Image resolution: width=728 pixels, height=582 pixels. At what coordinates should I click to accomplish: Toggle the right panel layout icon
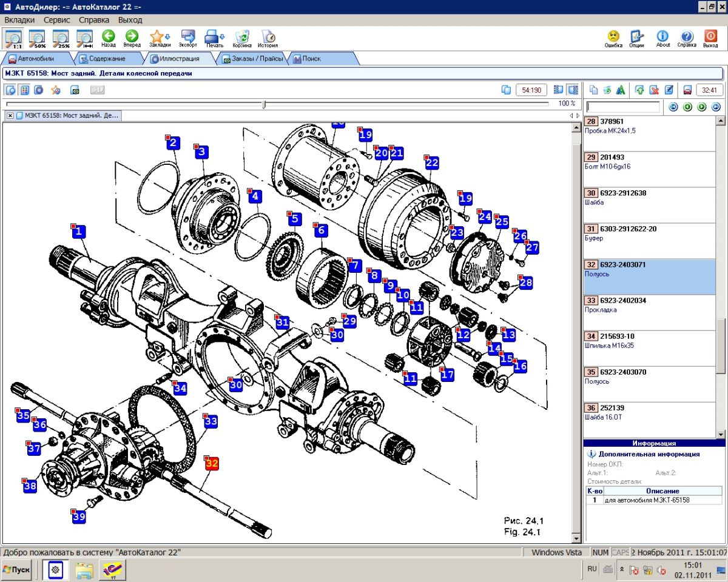[573, 90]
